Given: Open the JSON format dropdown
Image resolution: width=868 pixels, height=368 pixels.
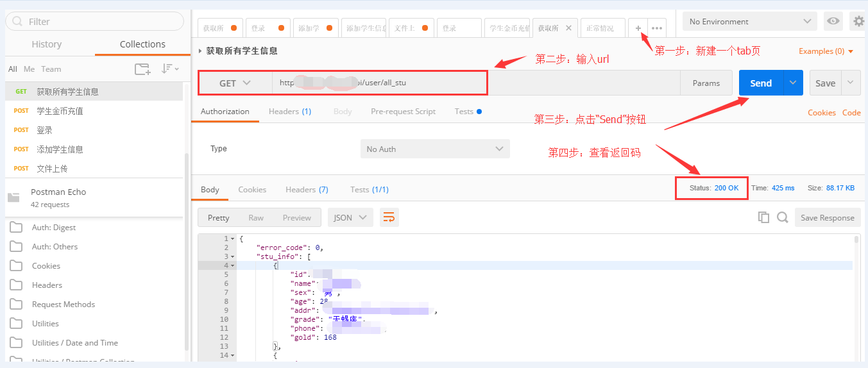Looking at the screenshot, I should coord(350,217).
